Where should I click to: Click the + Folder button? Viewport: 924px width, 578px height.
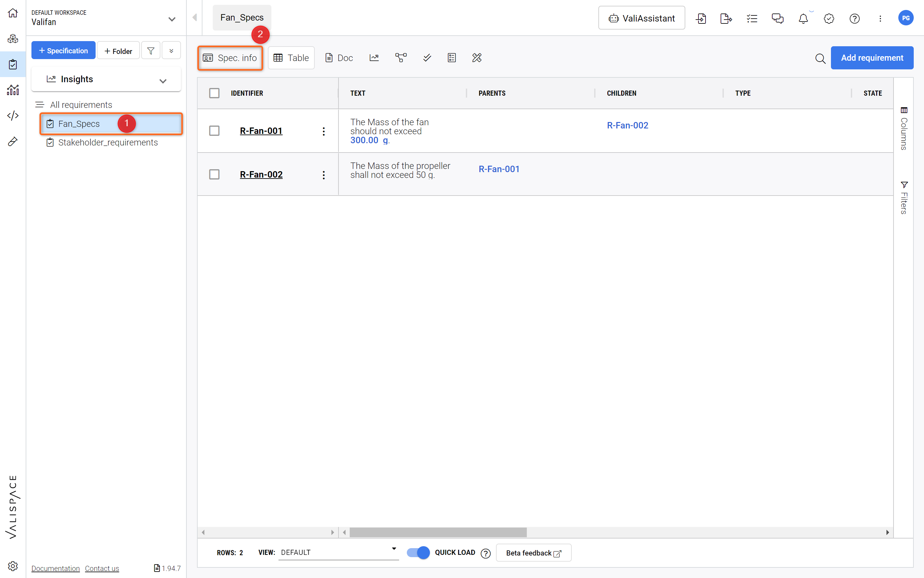pyautogui.click(x=118, y=50)
